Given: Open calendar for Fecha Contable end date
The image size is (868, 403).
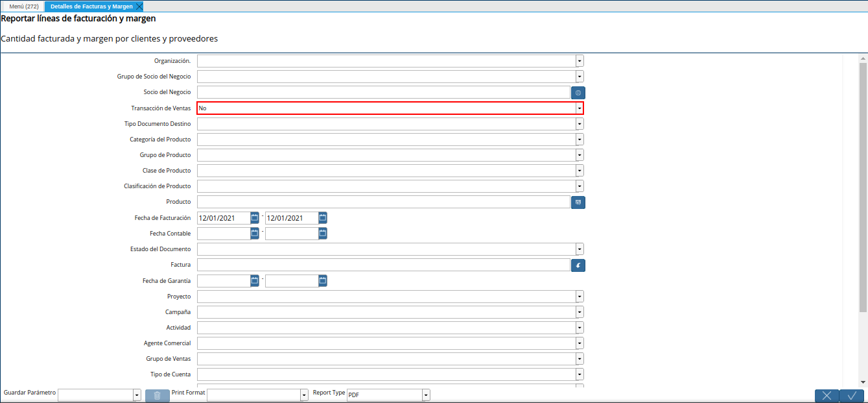Looking at the screenshot, I should click(323, 233).
